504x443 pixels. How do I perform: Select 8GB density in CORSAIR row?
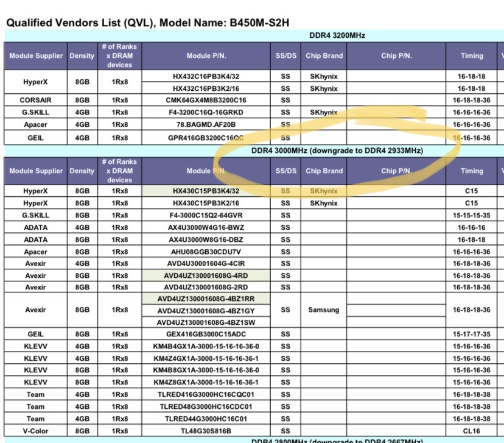(x=82, y=100)
